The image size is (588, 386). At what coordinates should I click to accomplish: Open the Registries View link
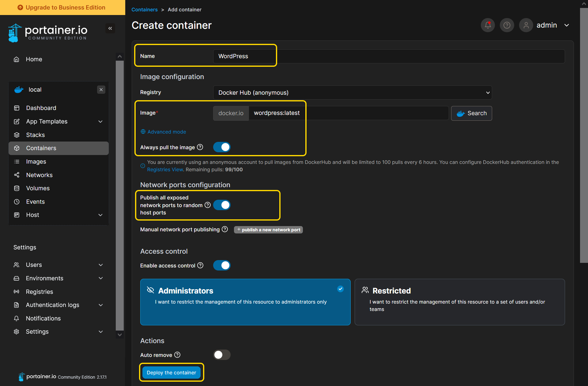[x=165, y=170]
